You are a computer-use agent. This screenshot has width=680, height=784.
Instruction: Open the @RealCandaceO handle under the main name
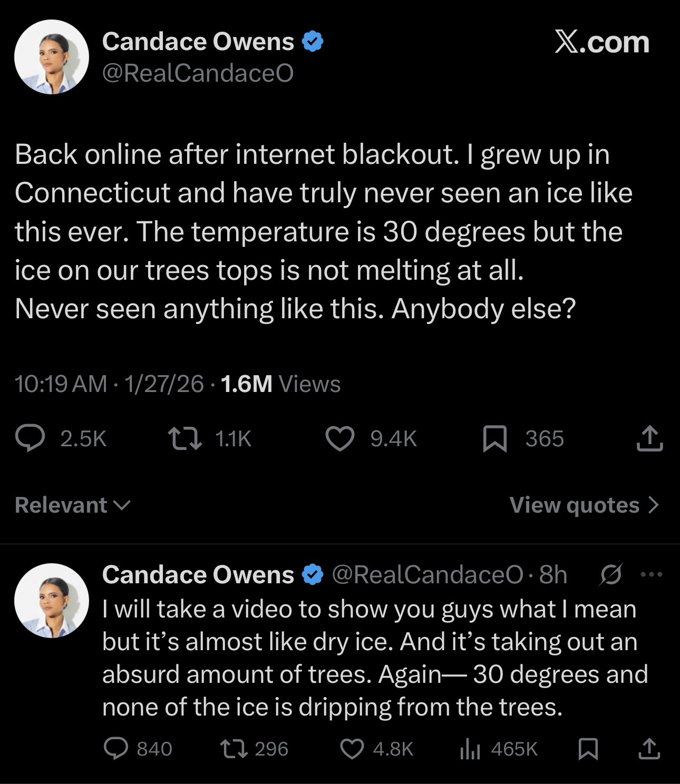pos(198,73)
